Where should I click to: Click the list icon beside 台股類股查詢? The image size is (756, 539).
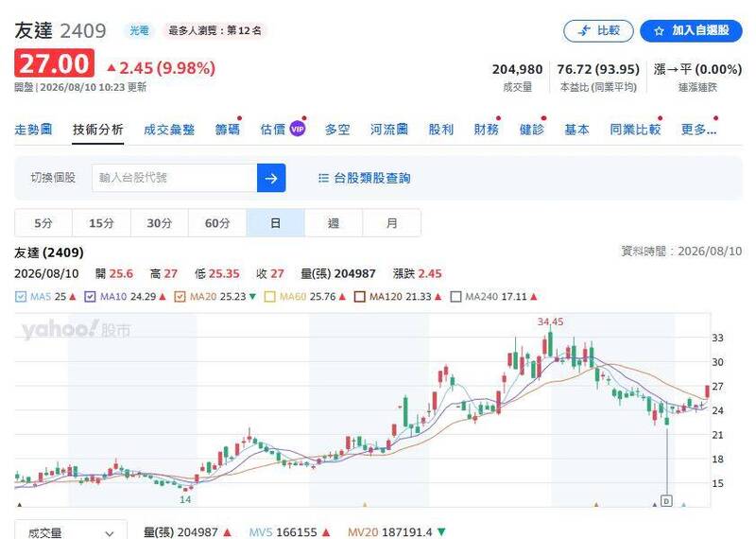pos(323,178)
